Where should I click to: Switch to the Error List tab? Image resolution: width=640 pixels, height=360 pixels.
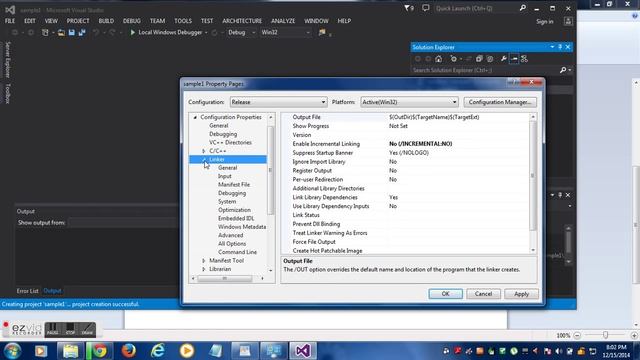pos(27,291)
